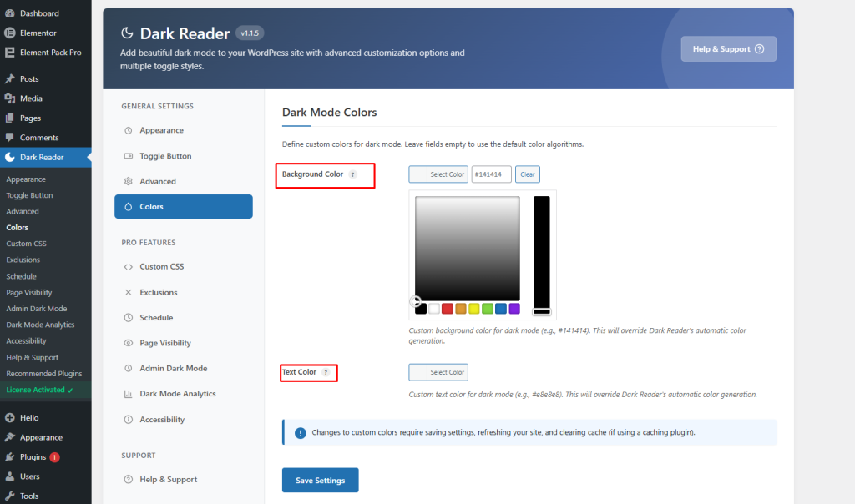Viewport: 855px width, 504px height.
Task: Click Background Color Select Color button
Action: (x=438, y=174)
